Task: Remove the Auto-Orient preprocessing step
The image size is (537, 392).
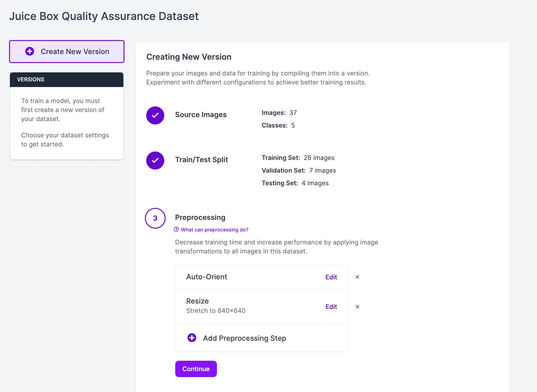Action: pos(357,277)
